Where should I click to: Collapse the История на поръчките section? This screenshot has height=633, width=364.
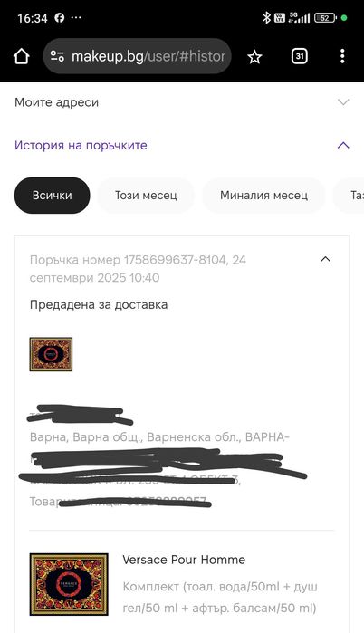pyautogui.click(x=343, y=145)
